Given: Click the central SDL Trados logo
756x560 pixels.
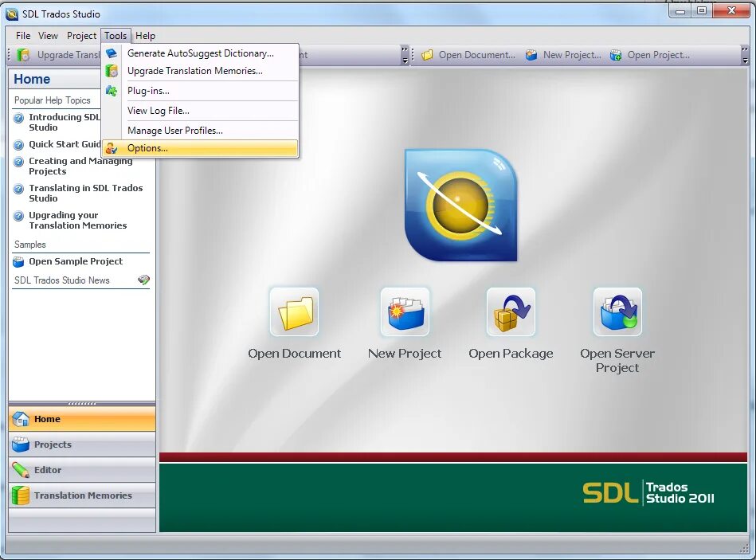Looking at the screenshot, I should pyautogui.click(x=461, y=206).
